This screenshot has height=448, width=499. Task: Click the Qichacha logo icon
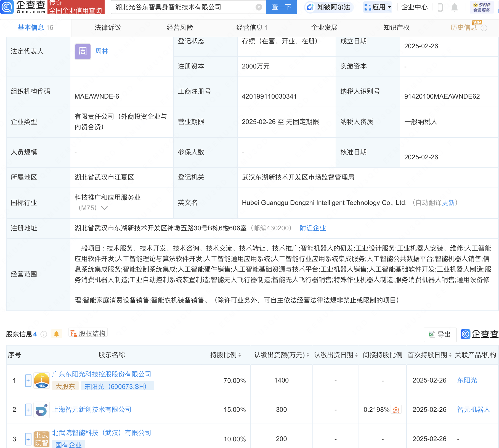(7, 7)
